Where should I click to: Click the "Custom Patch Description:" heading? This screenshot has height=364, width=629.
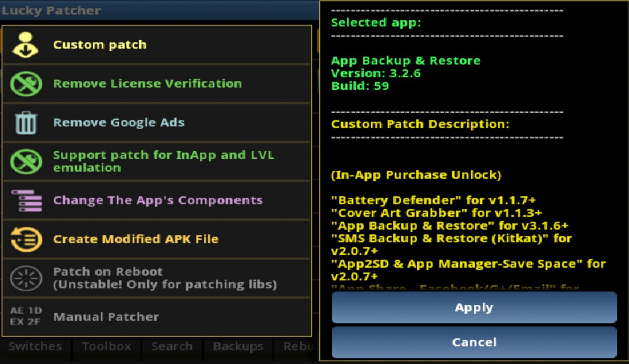[420, 124]
